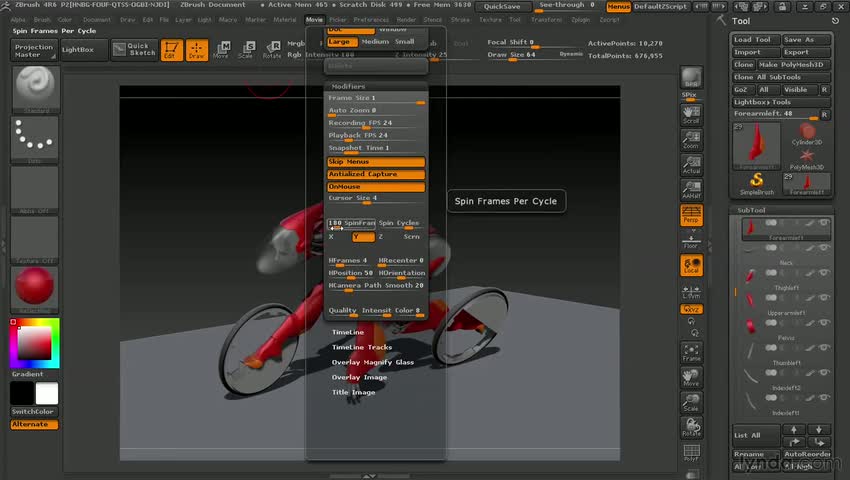This screenshot has width=850, height=480.
Task: Select Scrn spin axis
Action: (x=411, y=237)
